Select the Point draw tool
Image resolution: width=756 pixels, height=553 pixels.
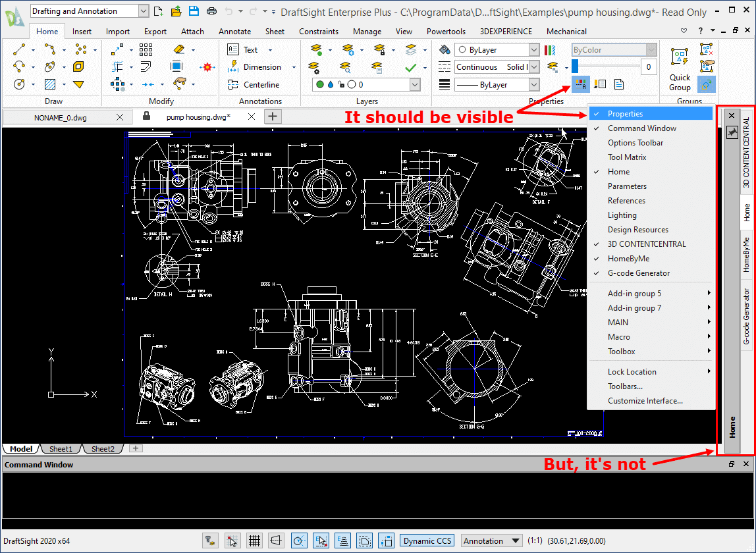click(81, 49)
